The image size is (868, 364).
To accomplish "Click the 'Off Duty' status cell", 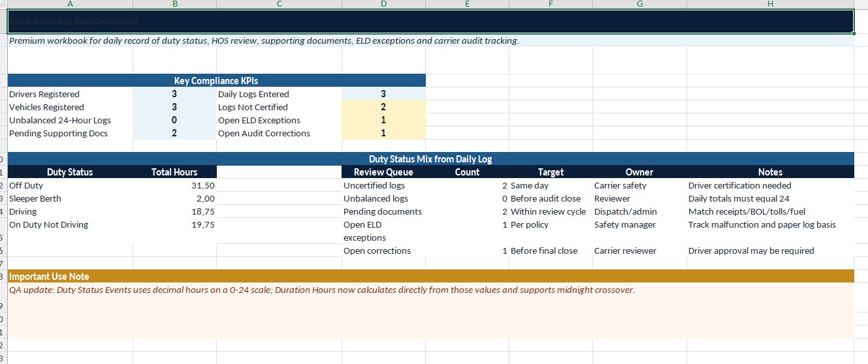I will [x=70, y=185].
